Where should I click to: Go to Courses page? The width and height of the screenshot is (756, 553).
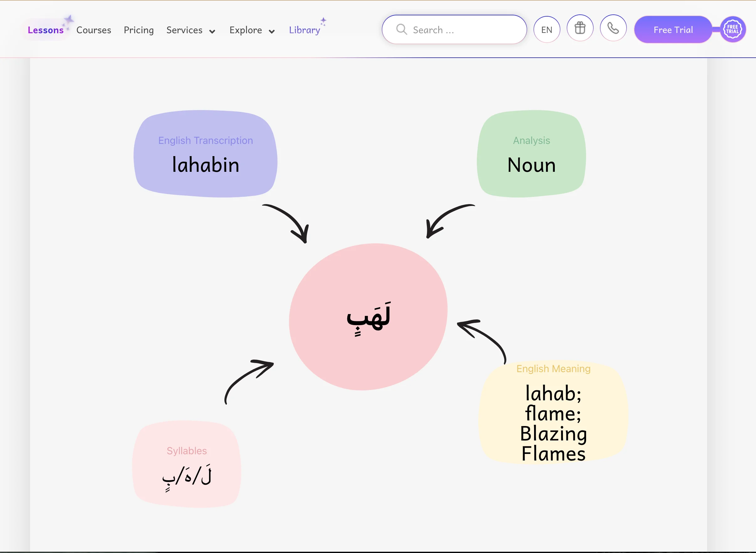[94, 30]
